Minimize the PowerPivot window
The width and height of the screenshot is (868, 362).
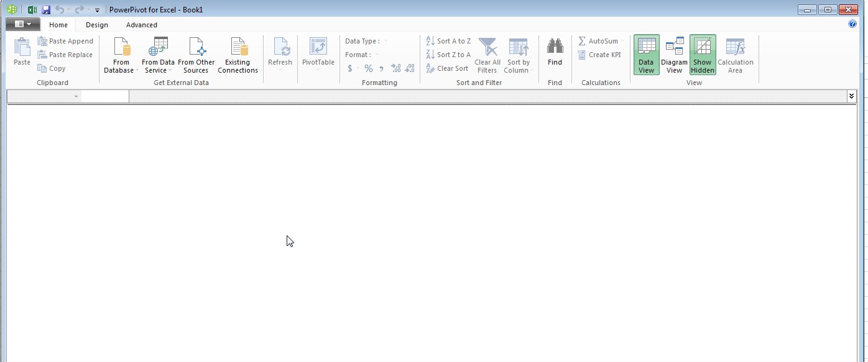(x=808, y=9)
